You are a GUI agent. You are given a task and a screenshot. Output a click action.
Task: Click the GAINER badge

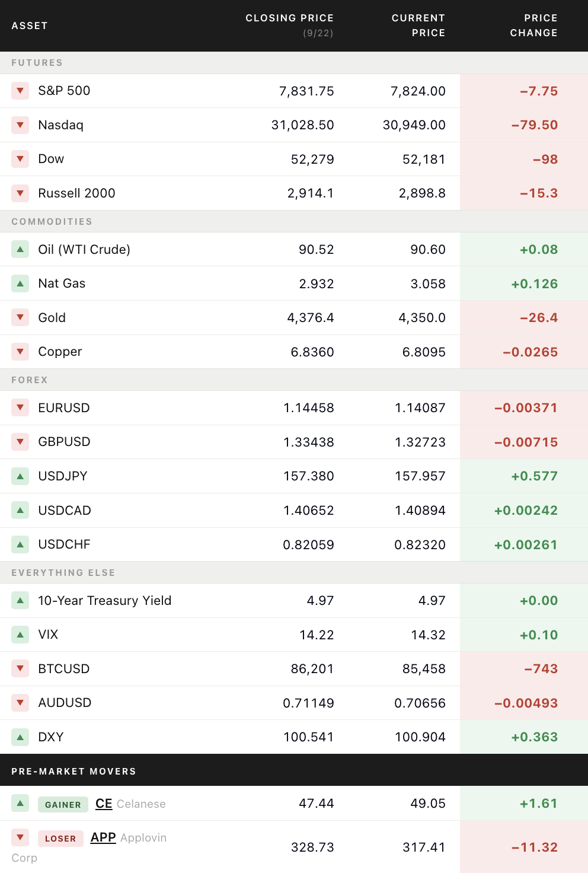[x=63, y=804]
